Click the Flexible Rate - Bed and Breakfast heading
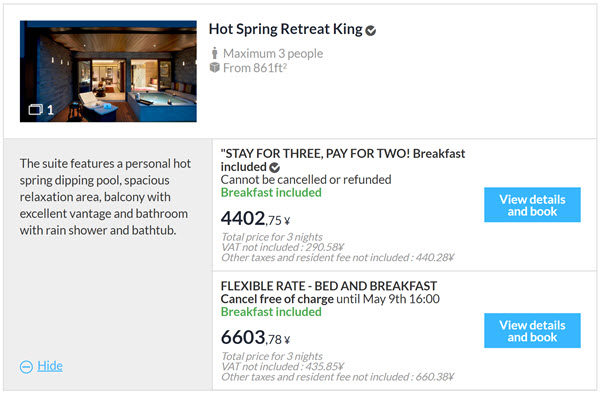The width and height of the screenshot is (600, 394). point(329,286)
